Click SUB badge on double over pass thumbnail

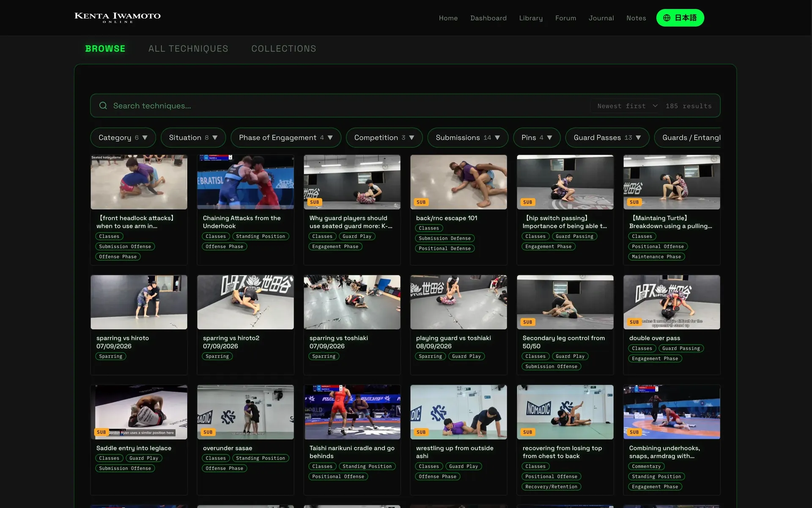(634, 322)
